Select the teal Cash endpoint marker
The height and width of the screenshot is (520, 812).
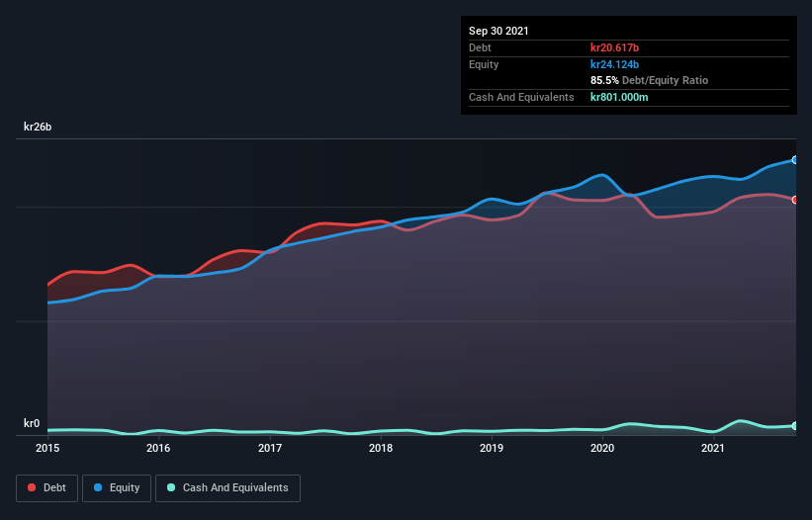pyautogui.click(x=795, y=426)
